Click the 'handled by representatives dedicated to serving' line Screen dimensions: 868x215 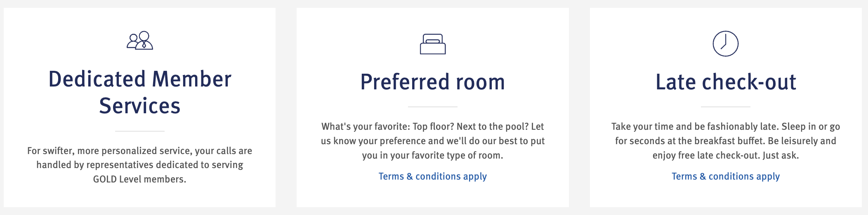(x=140, y=165)
